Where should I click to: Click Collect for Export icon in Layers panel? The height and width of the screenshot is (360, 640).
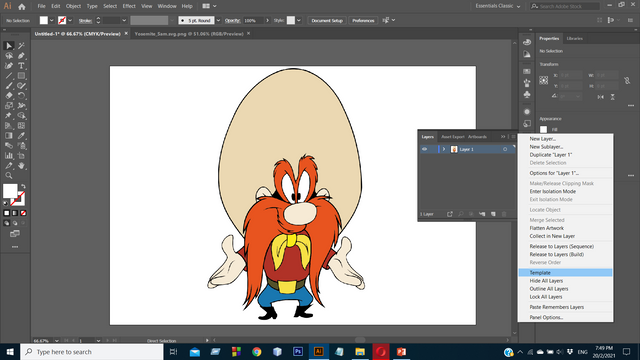(x=450, y=214)
